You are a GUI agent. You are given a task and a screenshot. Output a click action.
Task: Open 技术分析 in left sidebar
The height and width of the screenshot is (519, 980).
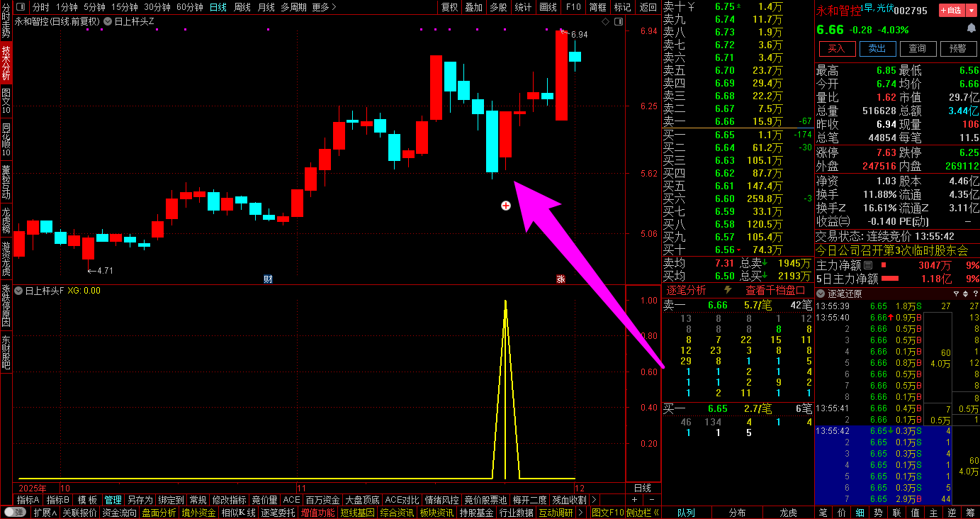click(x=6, y=62)
